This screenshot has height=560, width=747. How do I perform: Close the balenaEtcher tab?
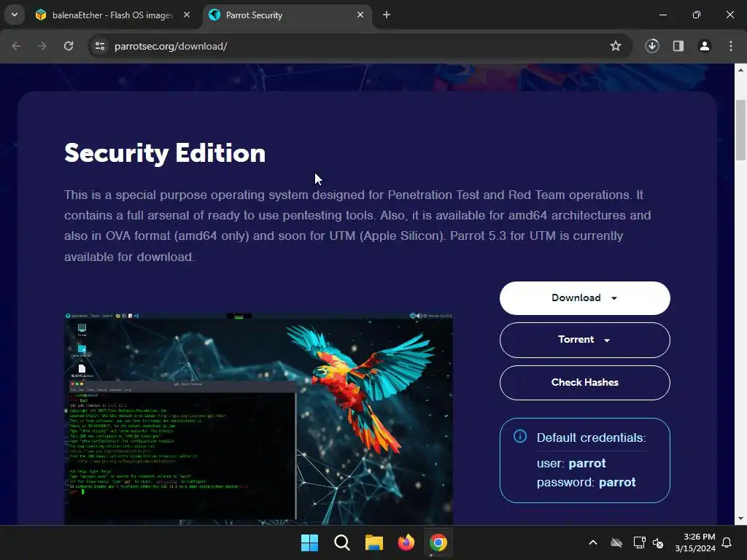187,15
